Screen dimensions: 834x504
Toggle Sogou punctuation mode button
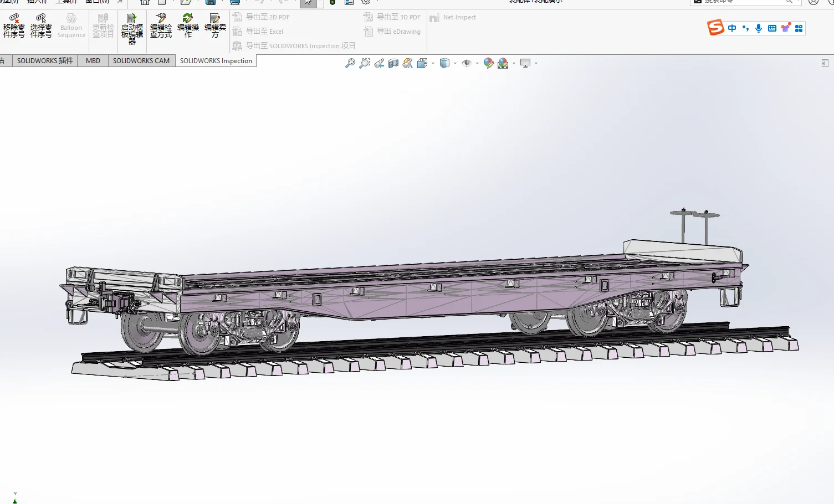coord(745,28)
